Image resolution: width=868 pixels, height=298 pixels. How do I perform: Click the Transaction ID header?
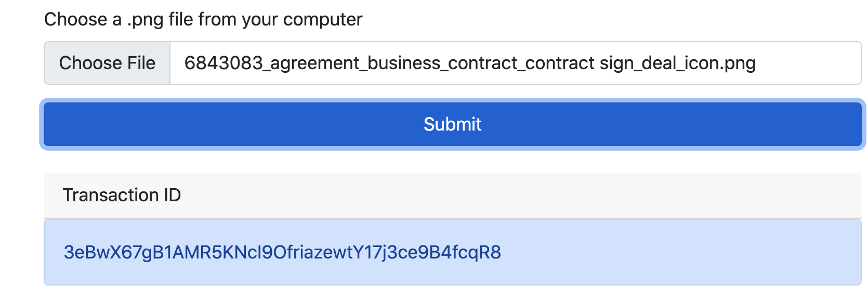tap(122, 195)
